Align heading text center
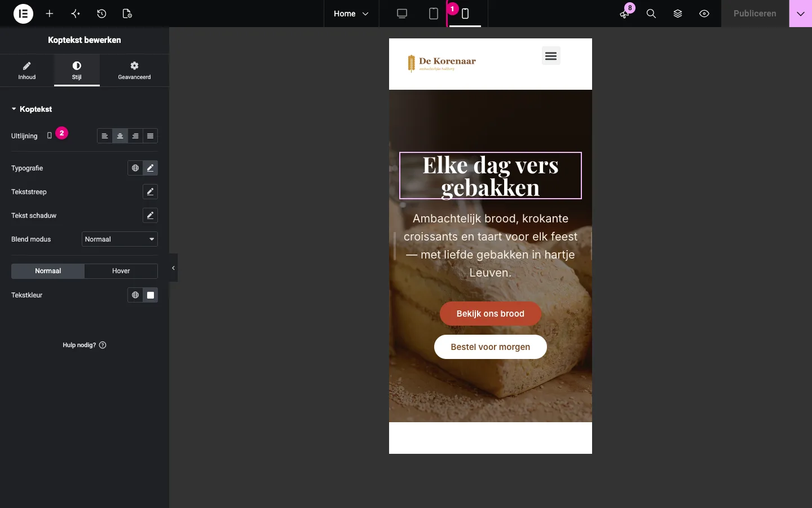Screen dimensions: 812x508 click(x=120, y=136)
